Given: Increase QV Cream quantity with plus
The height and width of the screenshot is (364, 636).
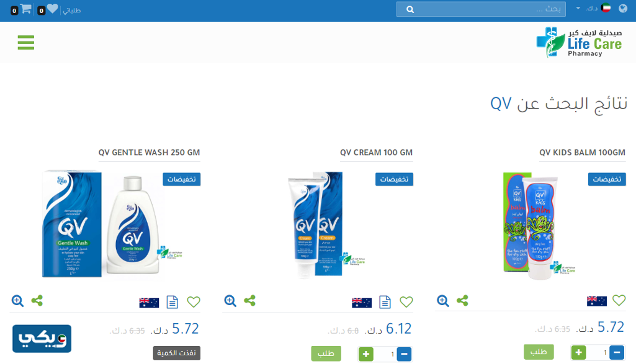Looking at the screenshot, I should [x=366, y=354].
